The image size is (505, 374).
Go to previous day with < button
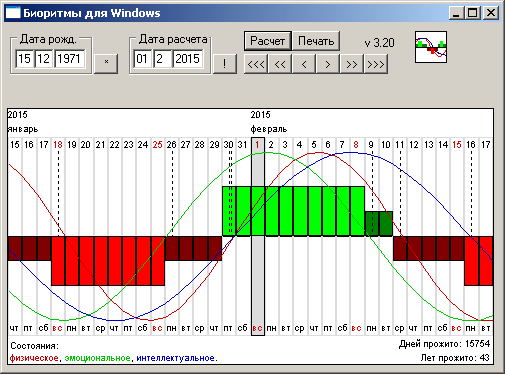[x=304, y=64]
